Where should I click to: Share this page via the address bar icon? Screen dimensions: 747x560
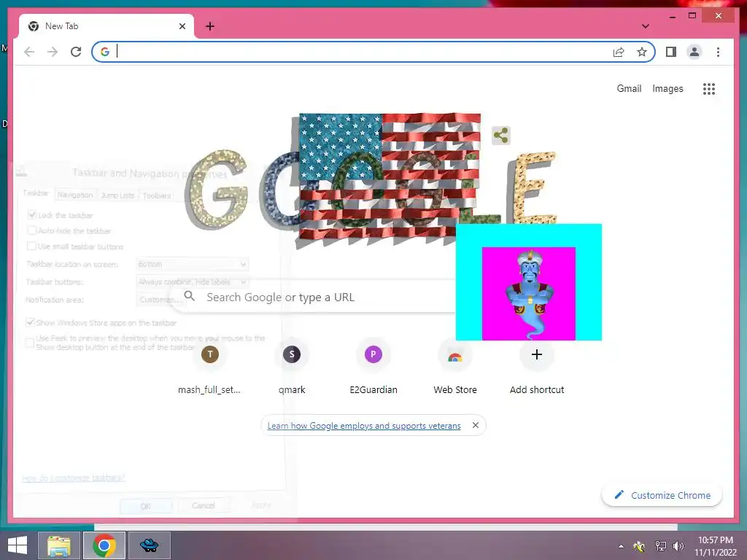(x=619, y=52)
